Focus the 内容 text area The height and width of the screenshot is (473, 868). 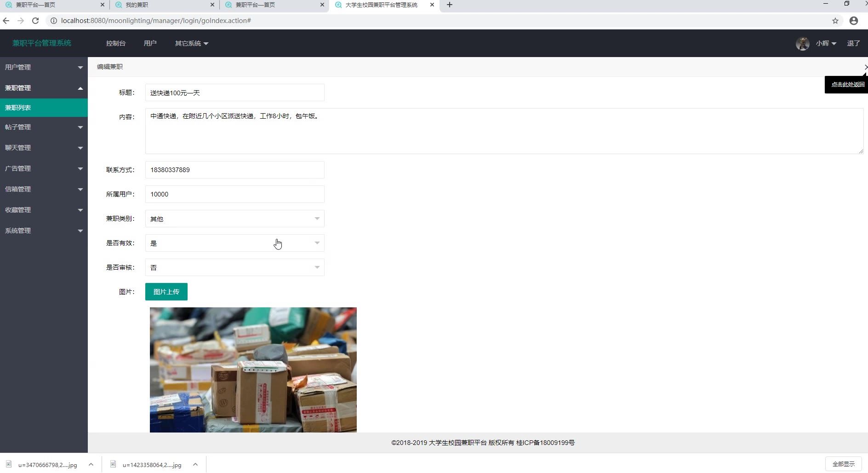point(504,131)
